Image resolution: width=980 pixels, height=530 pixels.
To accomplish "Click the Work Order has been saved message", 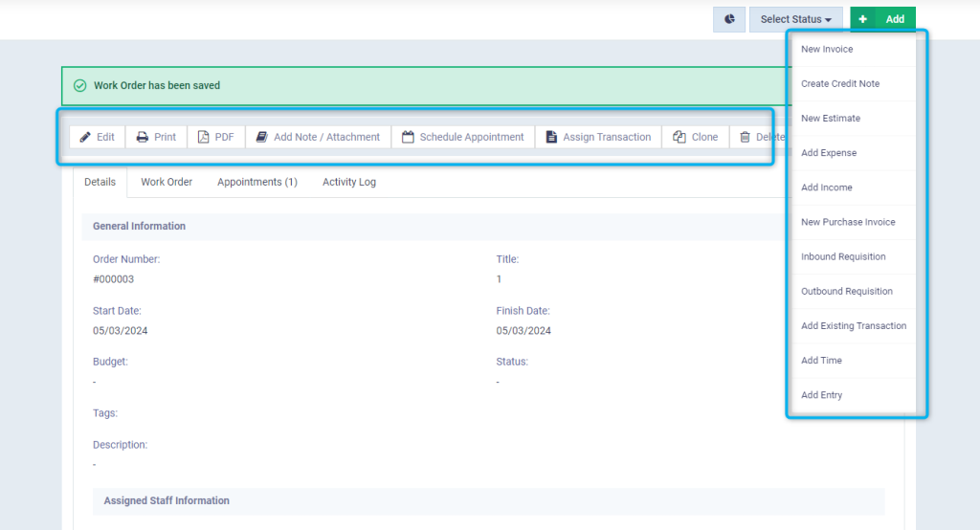I will click(157, 86).
